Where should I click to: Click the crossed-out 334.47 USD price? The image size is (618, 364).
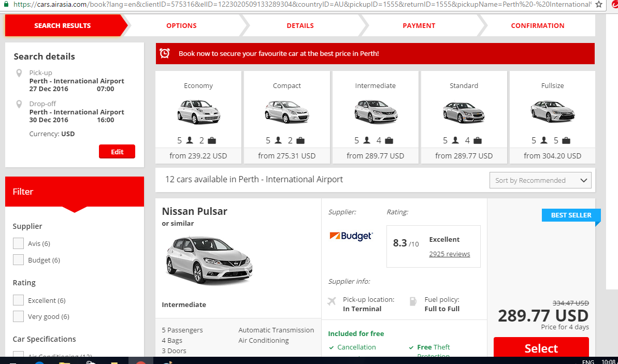point(571,303)
